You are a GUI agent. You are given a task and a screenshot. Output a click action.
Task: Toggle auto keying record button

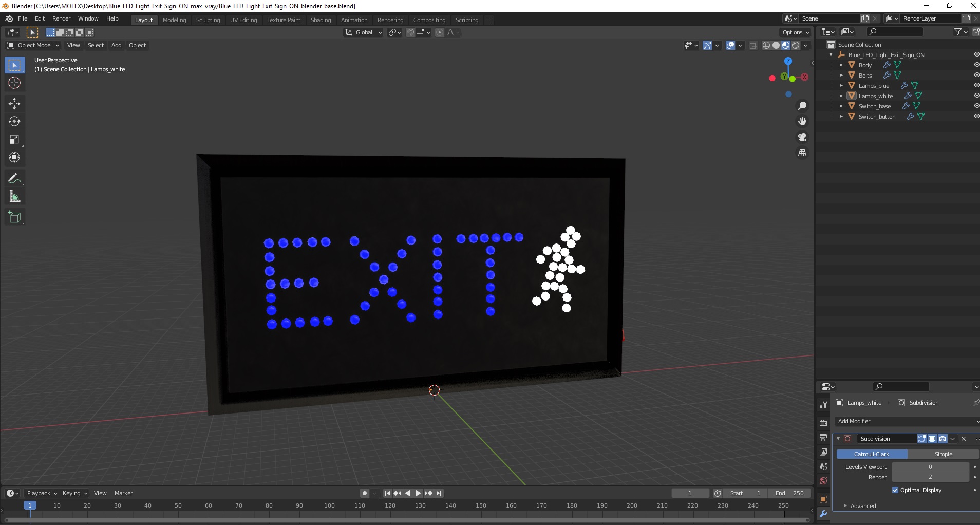(x=365, y=493)
